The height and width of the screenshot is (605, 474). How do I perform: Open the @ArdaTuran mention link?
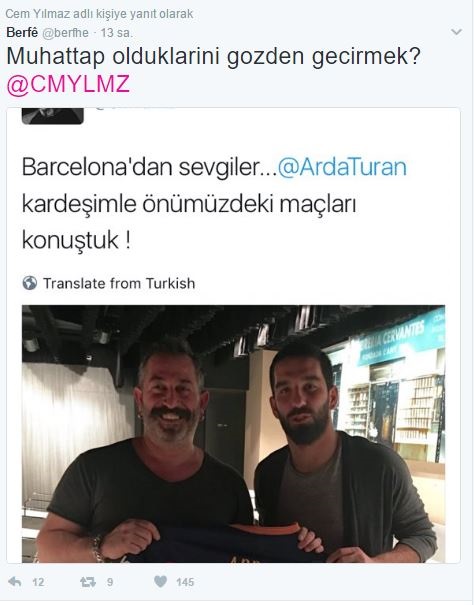(x=342, y=167)
